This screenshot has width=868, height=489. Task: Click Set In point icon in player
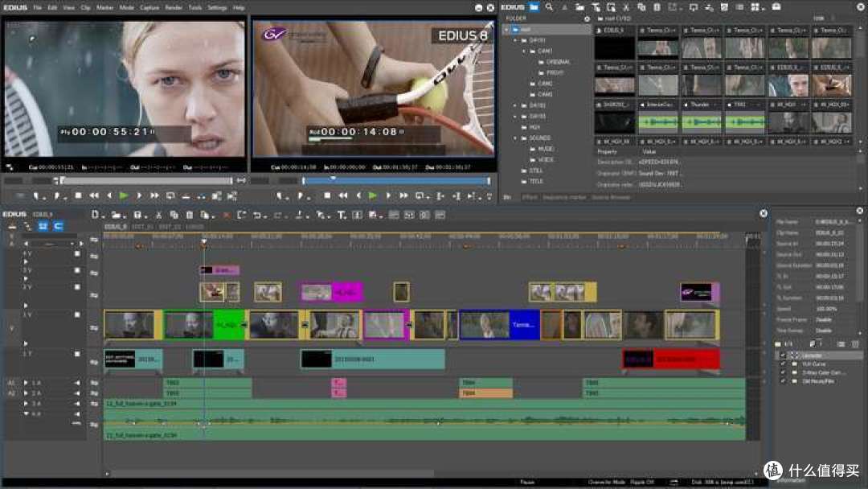(x=36, y=195)
